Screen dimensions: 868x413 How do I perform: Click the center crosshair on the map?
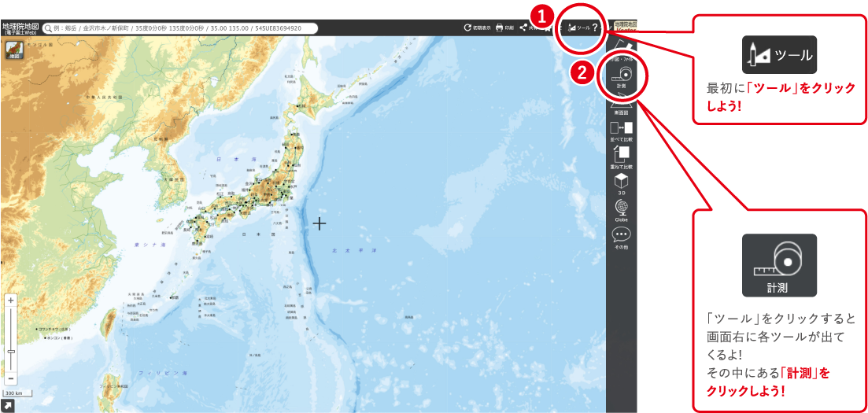click(x=319, y=223)
